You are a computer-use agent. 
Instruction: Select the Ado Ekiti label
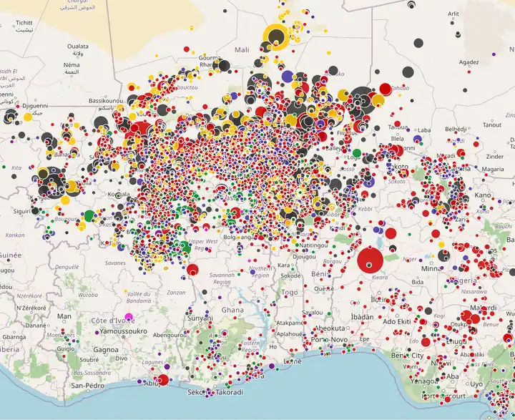[397, 321]
